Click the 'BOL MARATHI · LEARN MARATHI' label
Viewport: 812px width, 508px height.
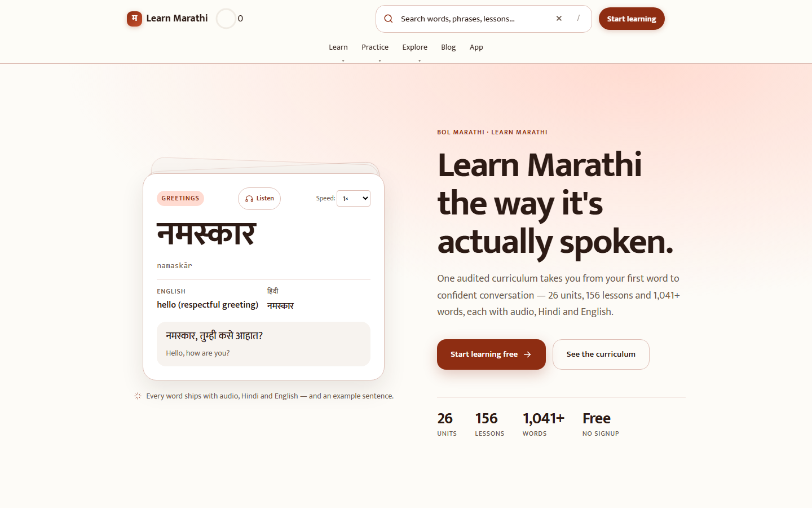click(x=492, y=133)
